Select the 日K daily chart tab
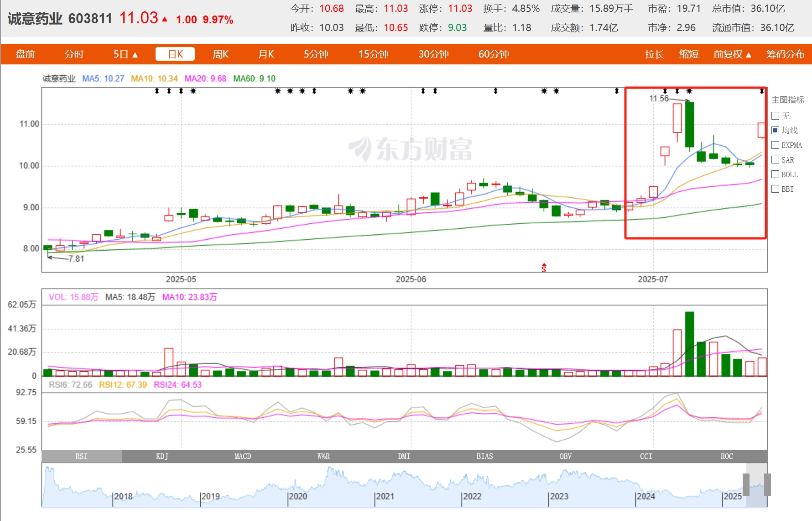 point(175,54)
